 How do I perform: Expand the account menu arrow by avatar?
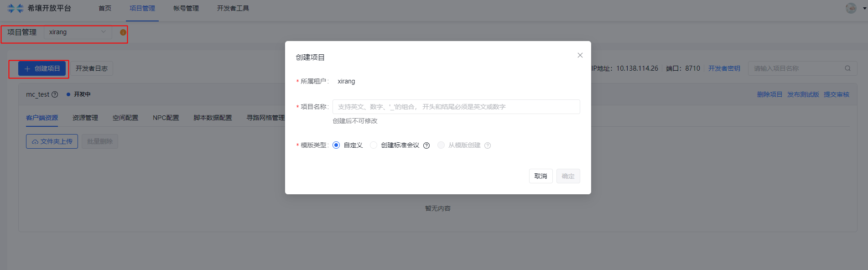pos(865,8)
